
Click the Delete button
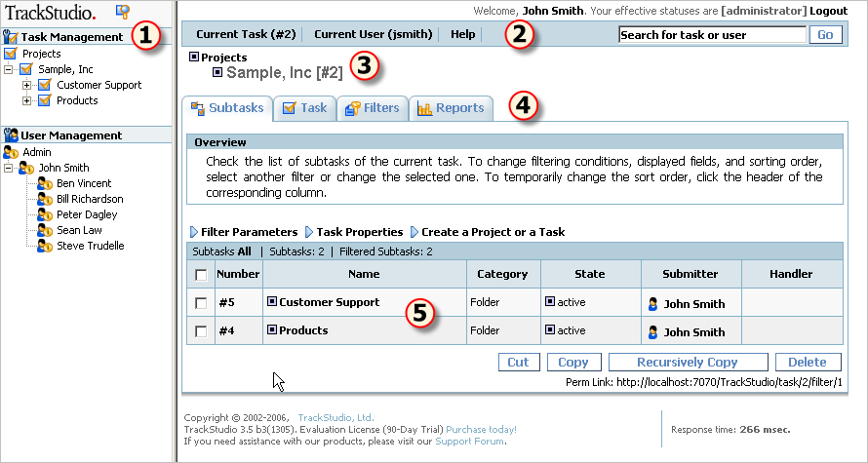pyautogui.click(x=808, y=363)
